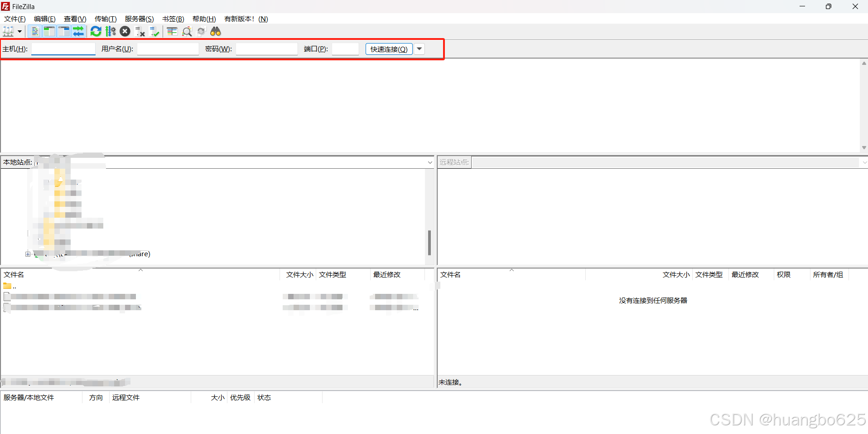Screen dimensions: 868x434
Task: Search for files with binoculars icon
Action: [216, 31]
